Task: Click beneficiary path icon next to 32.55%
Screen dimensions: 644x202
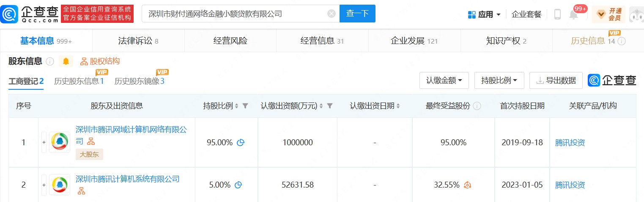Action: tap(468, 185)
